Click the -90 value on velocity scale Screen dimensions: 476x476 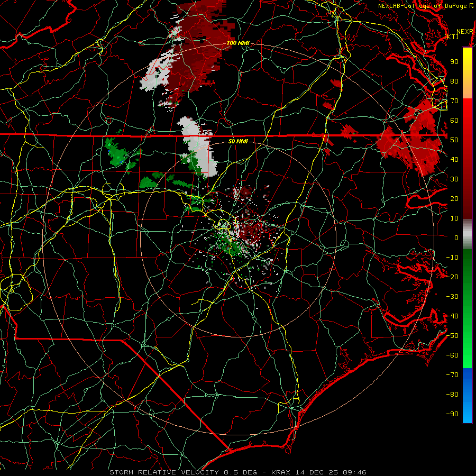click(x=452, y=414)
